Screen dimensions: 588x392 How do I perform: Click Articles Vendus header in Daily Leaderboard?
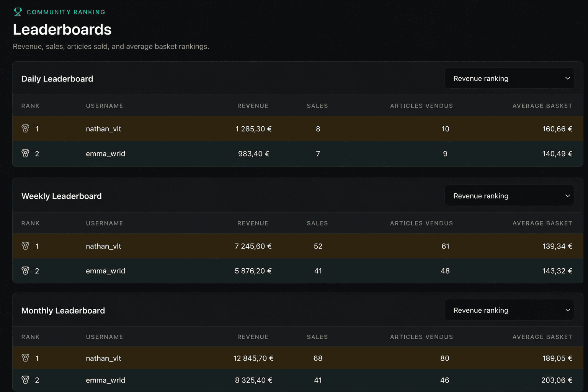coord(421,106)
